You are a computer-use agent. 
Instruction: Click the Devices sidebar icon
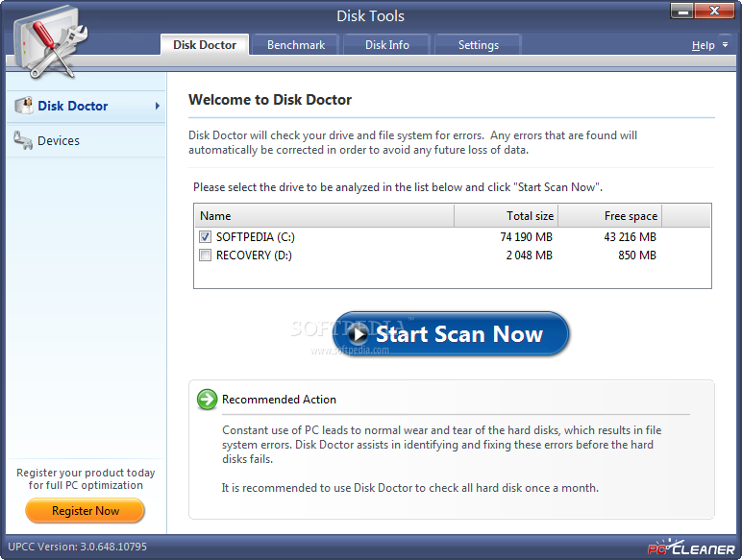(23, 140)
